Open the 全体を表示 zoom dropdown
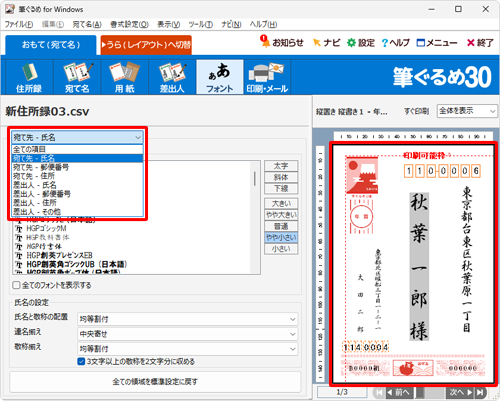This screenshot has width=500, height=401. tap(467, 111)
